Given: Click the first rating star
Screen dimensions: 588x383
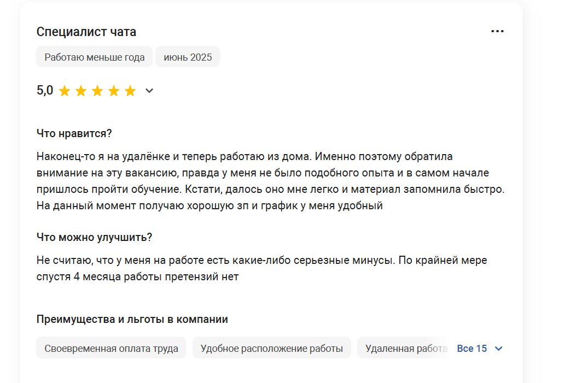Looking at the screenshot, I should (x=65, y=91).
